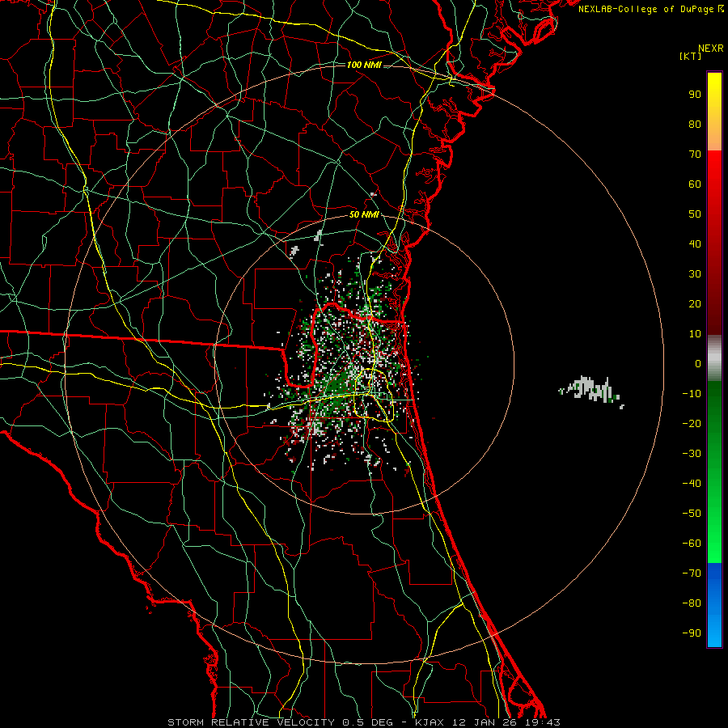
Task: Click the 80 value on the velocity scale
Action: pos(695,125)
